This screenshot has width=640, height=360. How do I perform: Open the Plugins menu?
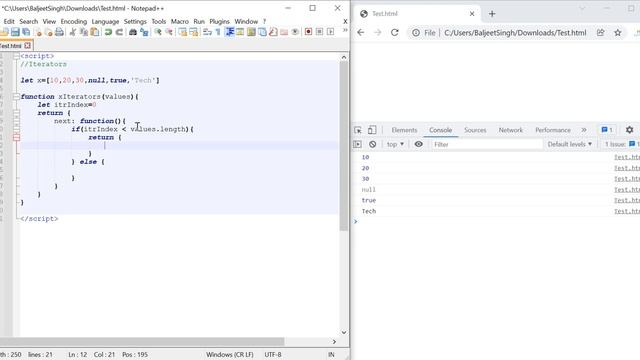coord(219,21)
